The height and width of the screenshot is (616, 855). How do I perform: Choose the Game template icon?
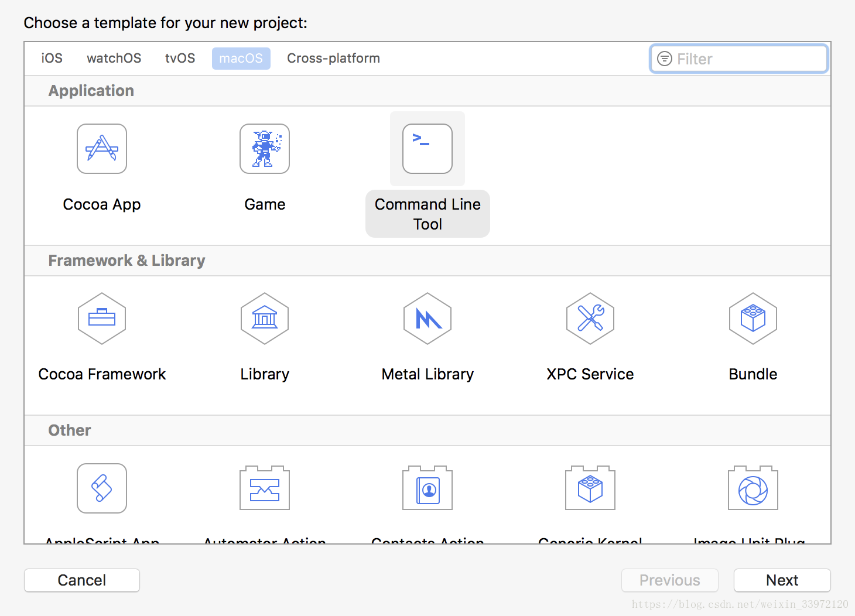coord(265,149)
